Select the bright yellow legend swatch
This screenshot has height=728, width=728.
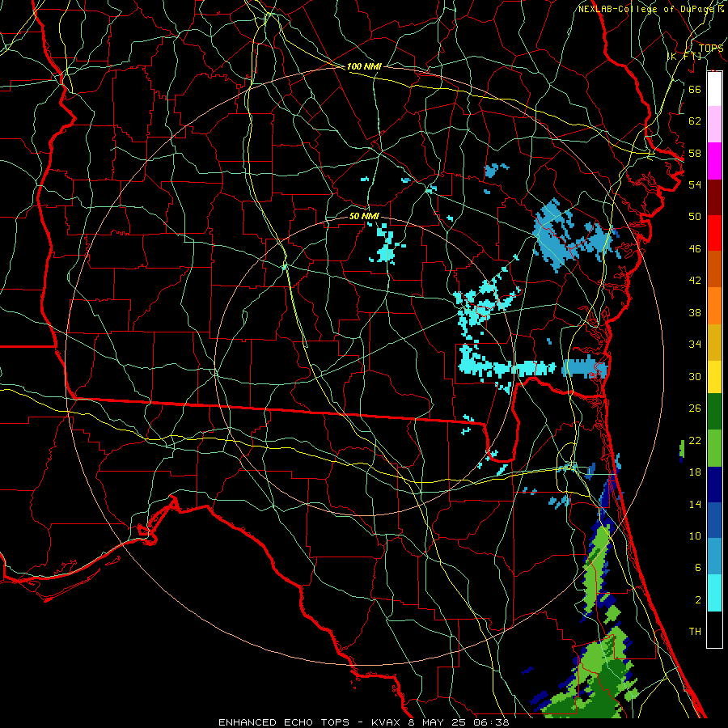pyautogui.click(x=714, y=377)
